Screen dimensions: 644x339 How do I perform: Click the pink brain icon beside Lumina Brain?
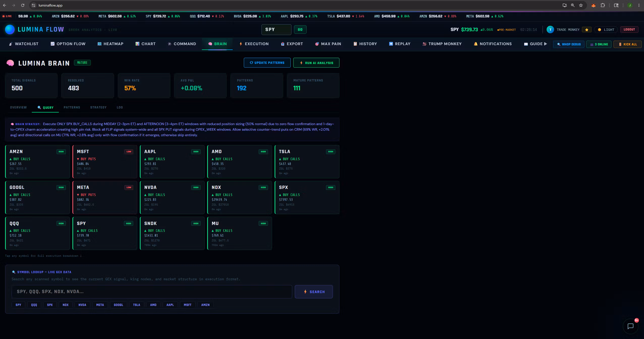(10, 63)
